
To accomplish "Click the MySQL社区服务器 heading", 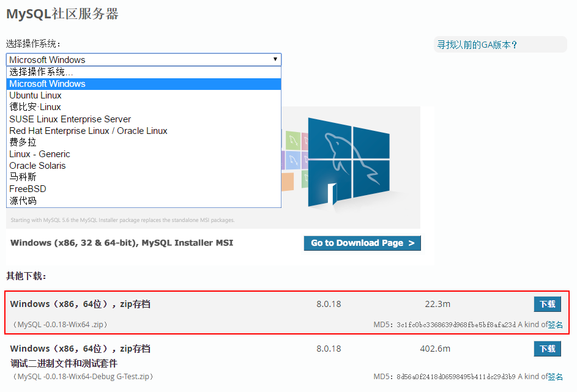I will 62,14.
